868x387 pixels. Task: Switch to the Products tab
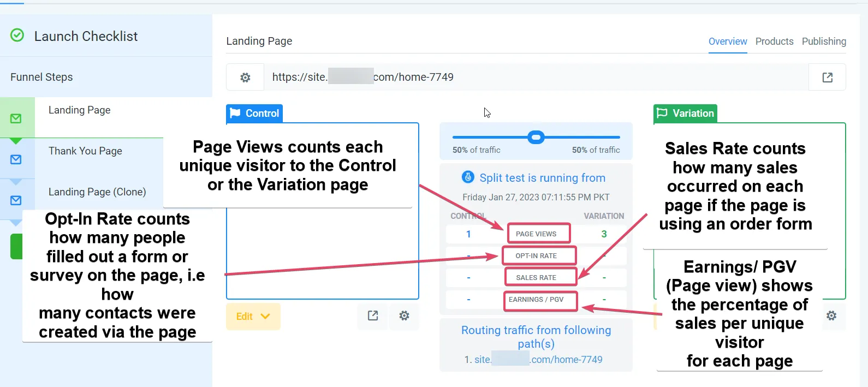click(774, 41)
